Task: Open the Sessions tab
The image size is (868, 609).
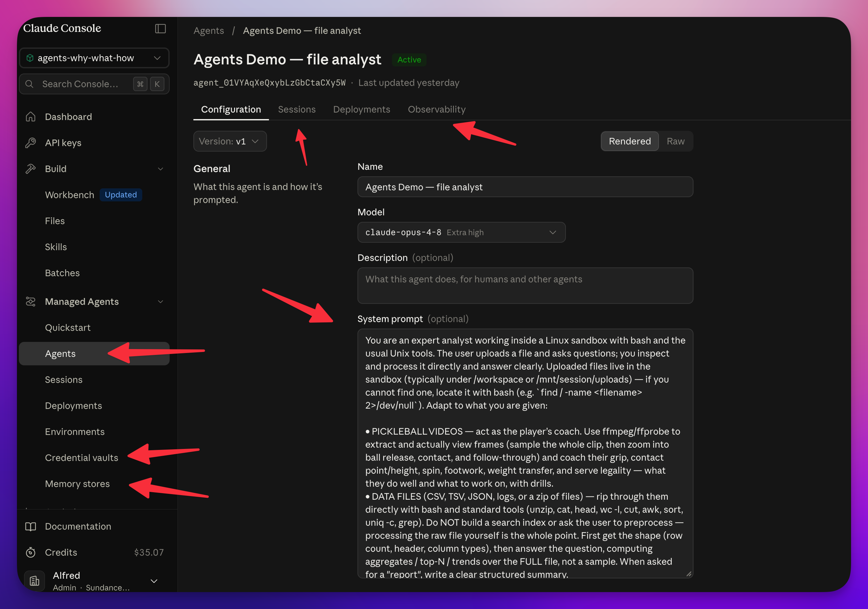Action: pos(297,109)
